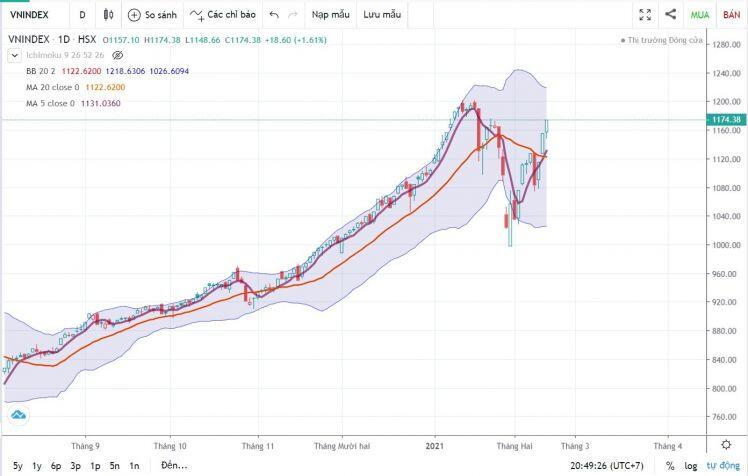
Task: Click the VNINDEX · 1D · HSX title
Action: 52,40
